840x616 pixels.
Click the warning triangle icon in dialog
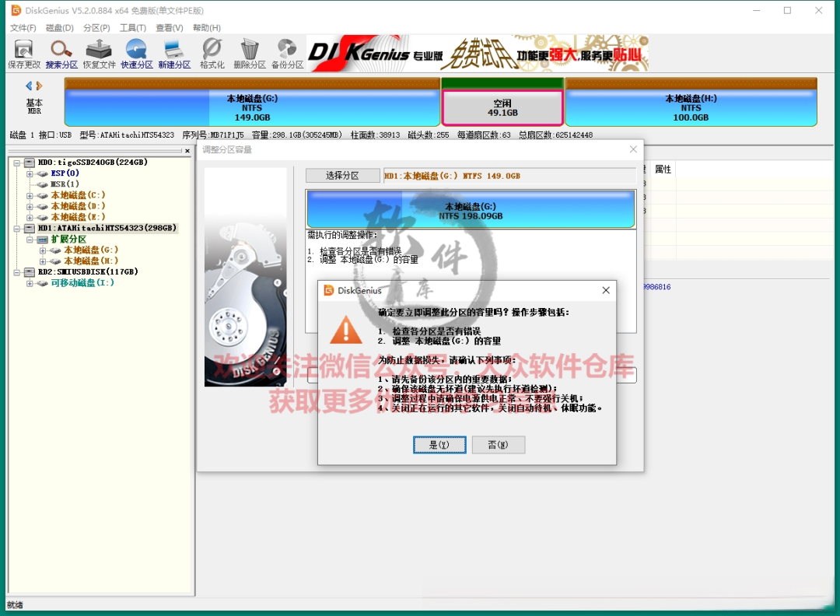[x=346, y=330]
